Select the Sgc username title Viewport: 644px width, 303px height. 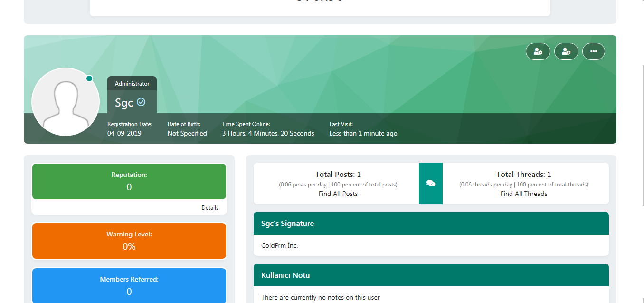pyautogui.click(x=124, y=103)
